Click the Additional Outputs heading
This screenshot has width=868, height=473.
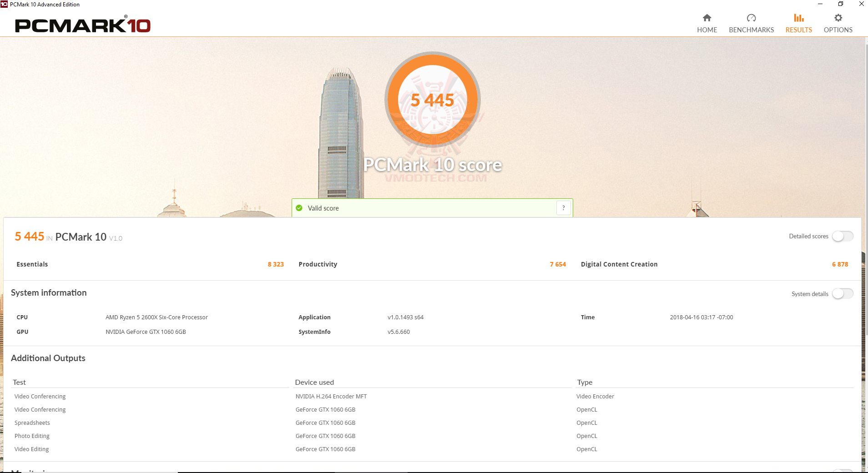(48, 358)
